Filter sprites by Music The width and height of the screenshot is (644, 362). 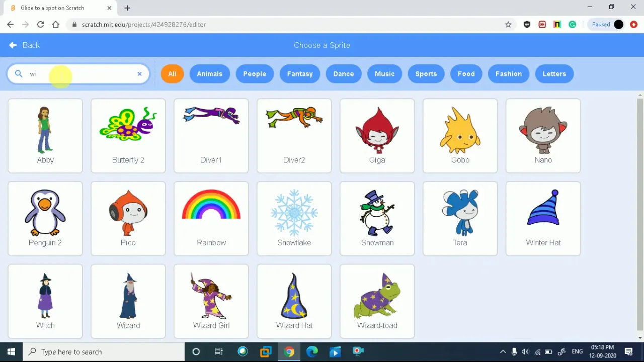click(384, 74)
